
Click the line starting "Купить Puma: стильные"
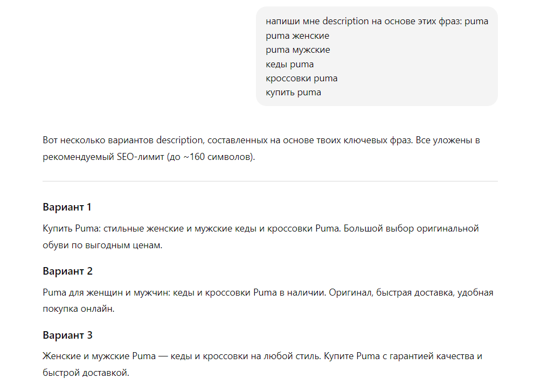click(260, 228)
